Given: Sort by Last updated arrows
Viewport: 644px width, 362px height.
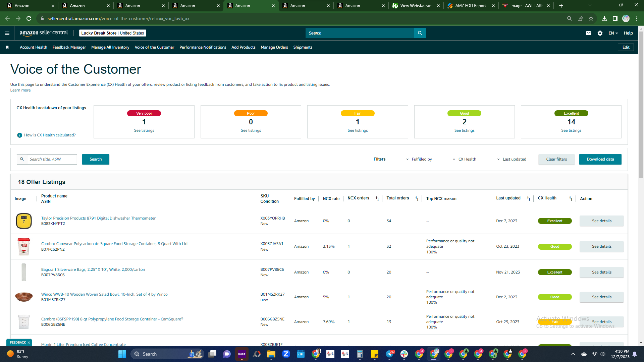Looking at the screenshot, I should point(529,198).
